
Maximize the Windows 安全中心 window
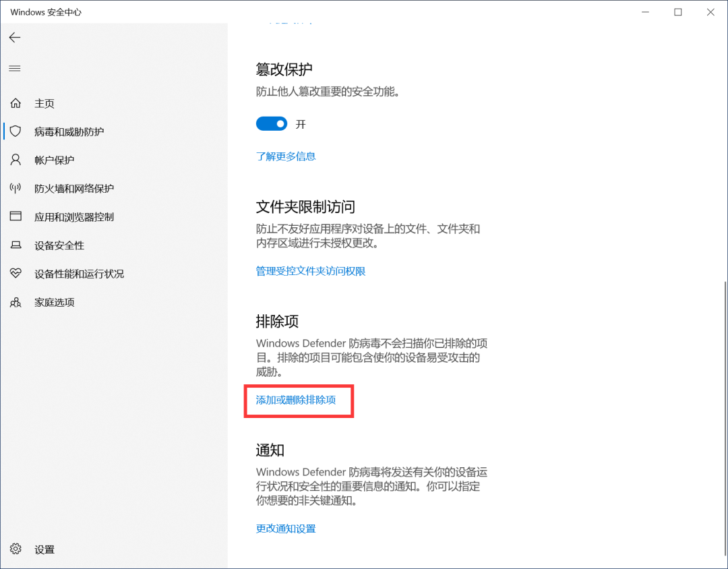678,12
